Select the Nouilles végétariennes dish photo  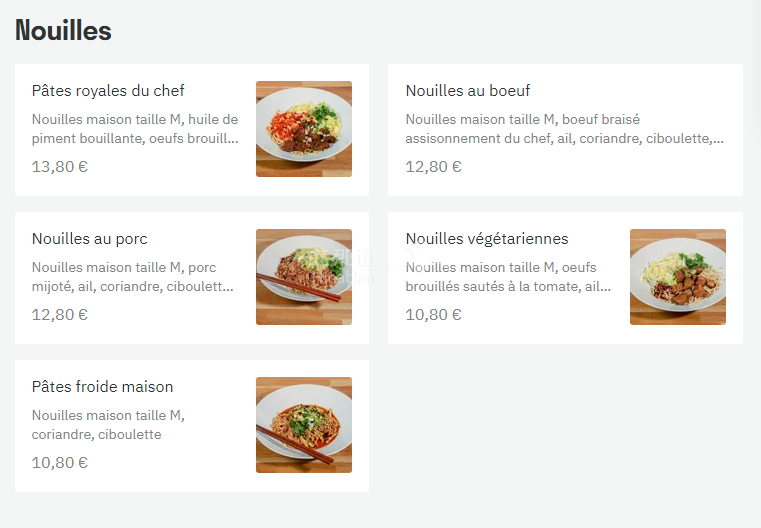[x=678, y=277]
